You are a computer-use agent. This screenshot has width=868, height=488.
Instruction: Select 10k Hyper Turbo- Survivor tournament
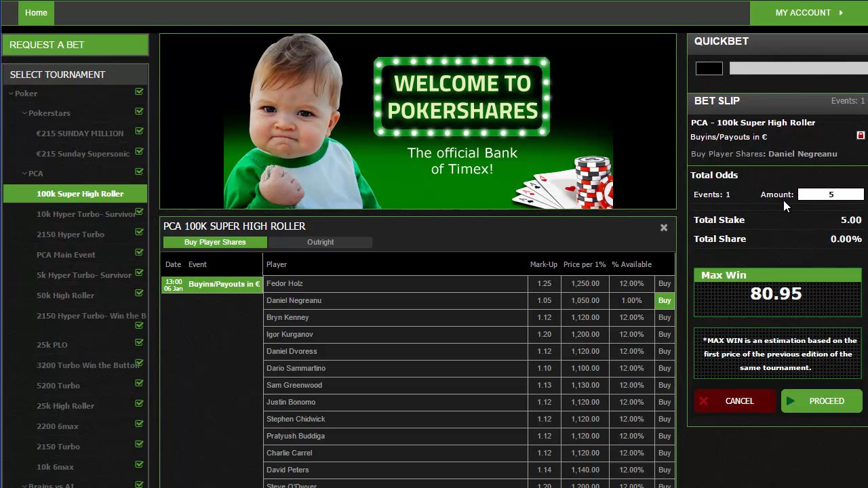click(x=86, y=214)
